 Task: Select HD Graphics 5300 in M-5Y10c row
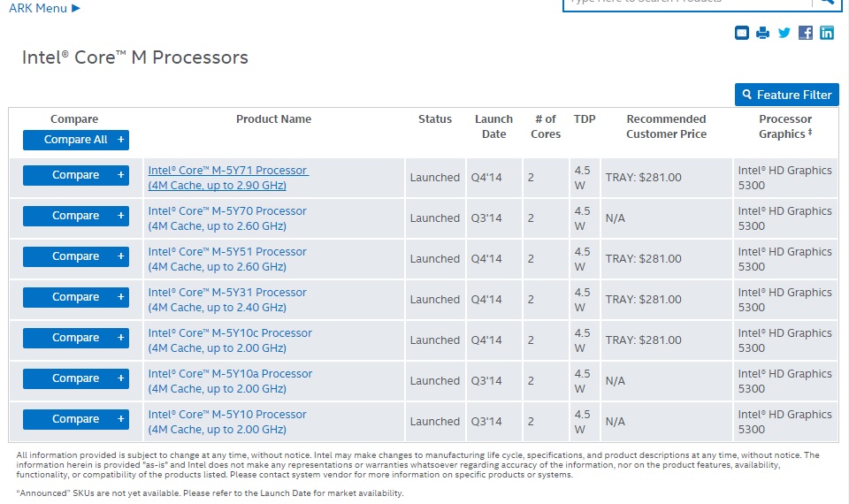(784, 340)
